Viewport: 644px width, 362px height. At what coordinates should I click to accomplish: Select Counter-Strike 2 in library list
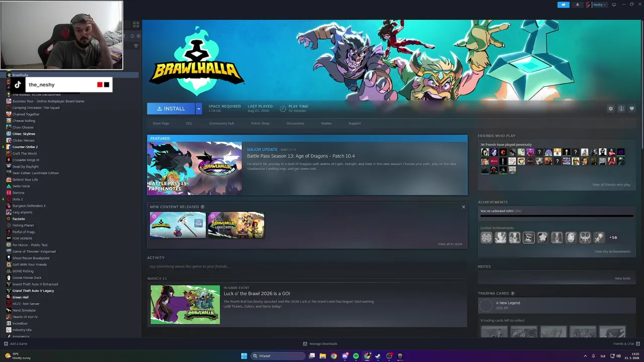(x=25, y=147)
